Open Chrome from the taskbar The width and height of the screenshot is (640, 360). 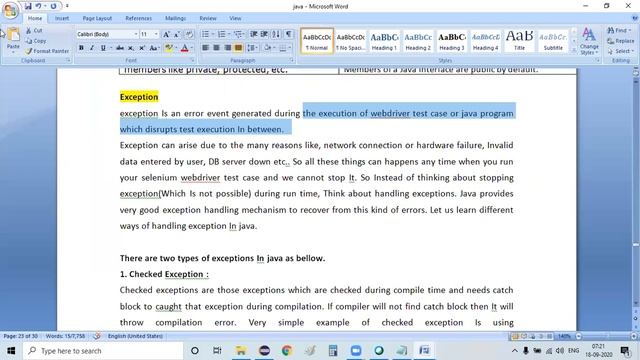pyautogui.click(x=287, y=351)
